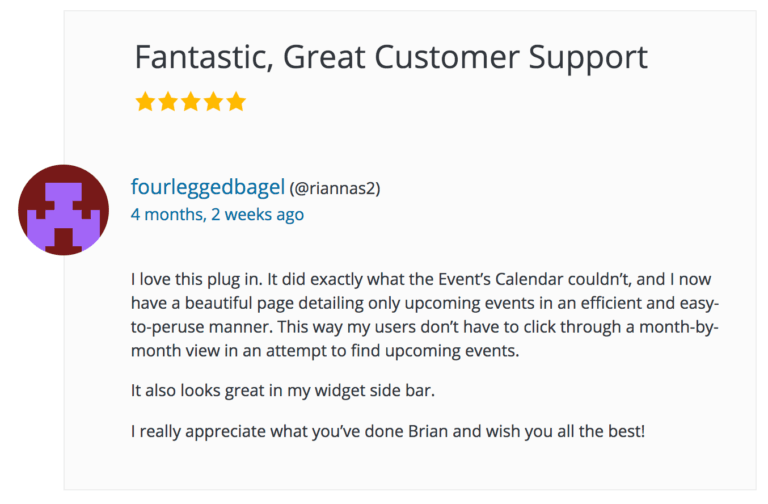
Task: Click the fourth gold rating star
Action: tap(214, 102)
